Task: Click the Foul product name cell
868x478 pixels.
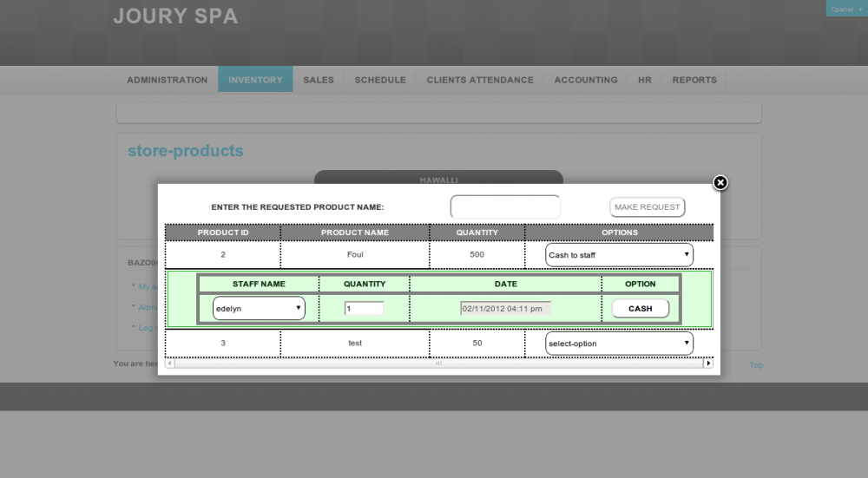Action: tap(355, 254)
